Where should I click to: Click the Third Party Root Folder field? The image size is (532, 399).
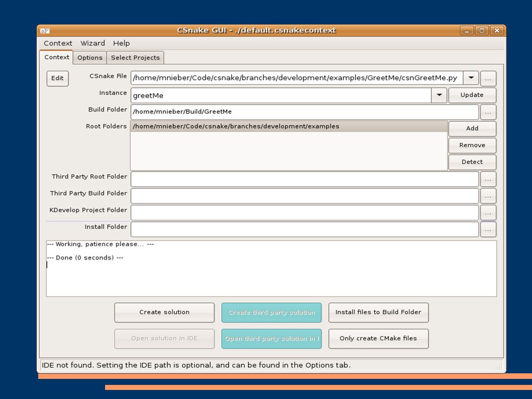click(305, 179)
